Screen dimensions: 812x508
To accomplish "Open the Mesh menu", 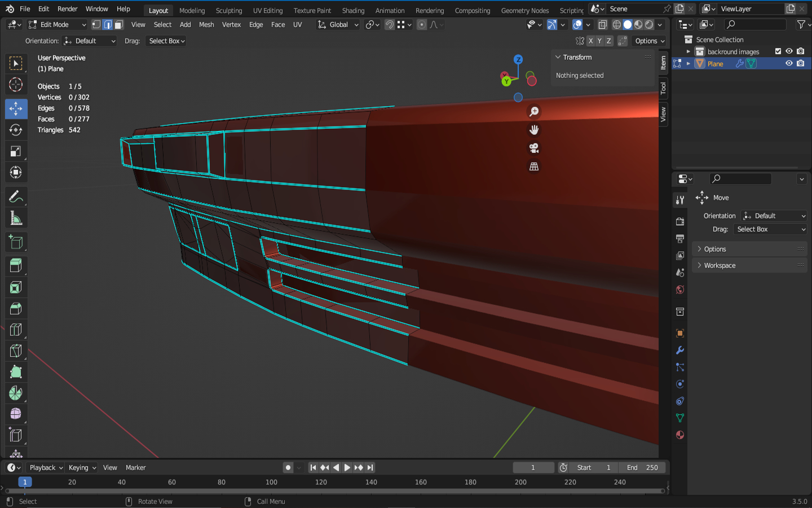I will click(206, 25).
